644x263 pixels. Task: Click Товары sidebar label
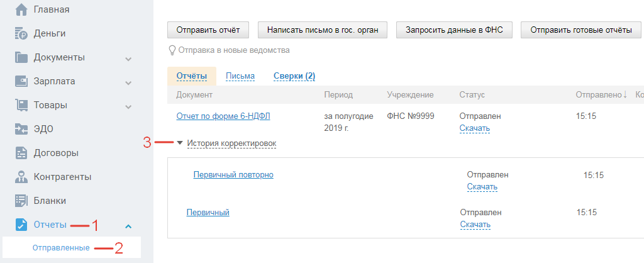click(50, 105)
